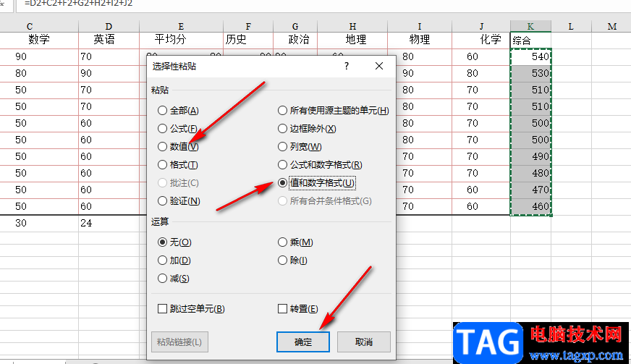Select the 全部(A) paste option
Viewport: 631px width, 364px height.
(178, 110)
